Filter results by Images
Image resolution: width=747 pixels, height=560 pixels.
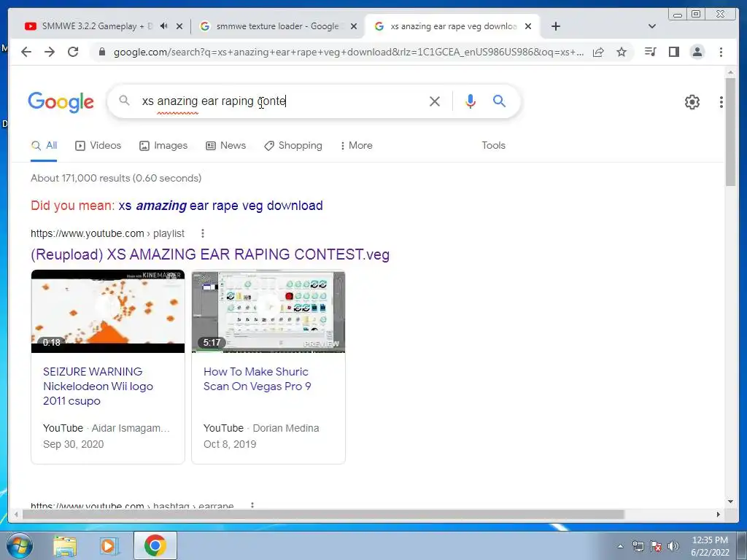click(x=163, y=146)
